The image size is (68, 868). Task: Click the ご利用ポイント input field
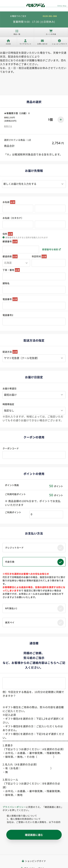point(46,514)
